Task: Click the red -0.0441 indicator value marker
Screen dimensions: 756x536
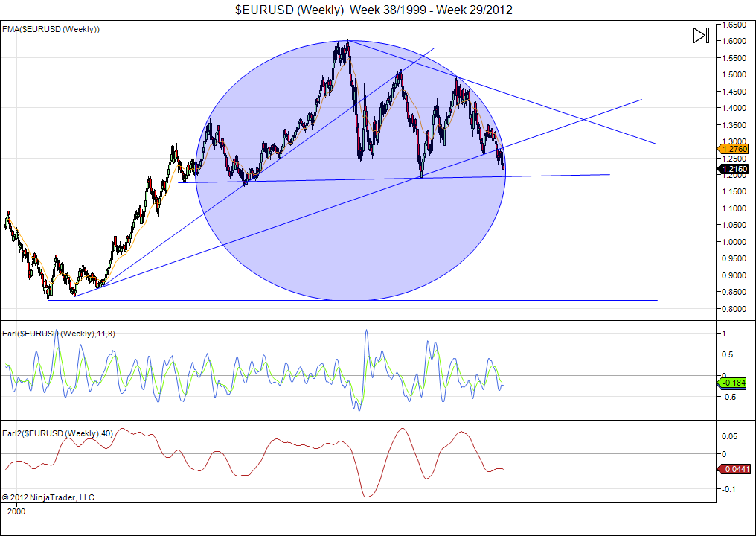Action: tap(734, 468)
